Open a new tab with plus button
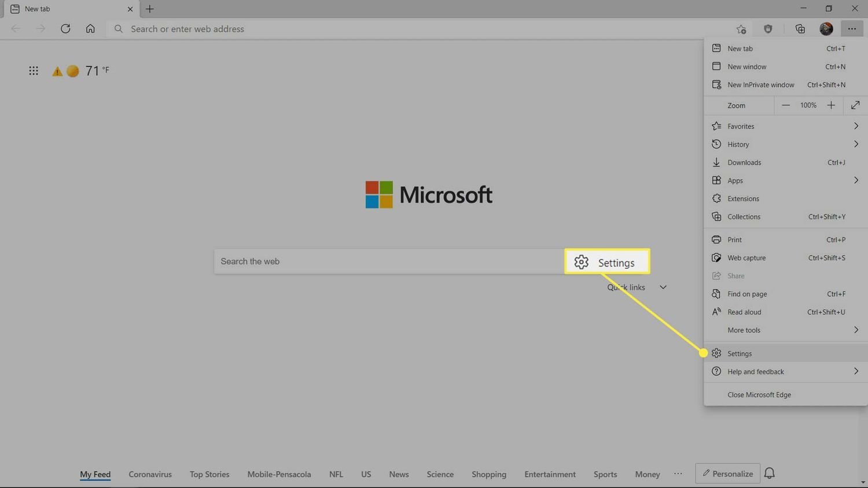Image resolution: width=868 pixels, height=488 pixels. 150,9
